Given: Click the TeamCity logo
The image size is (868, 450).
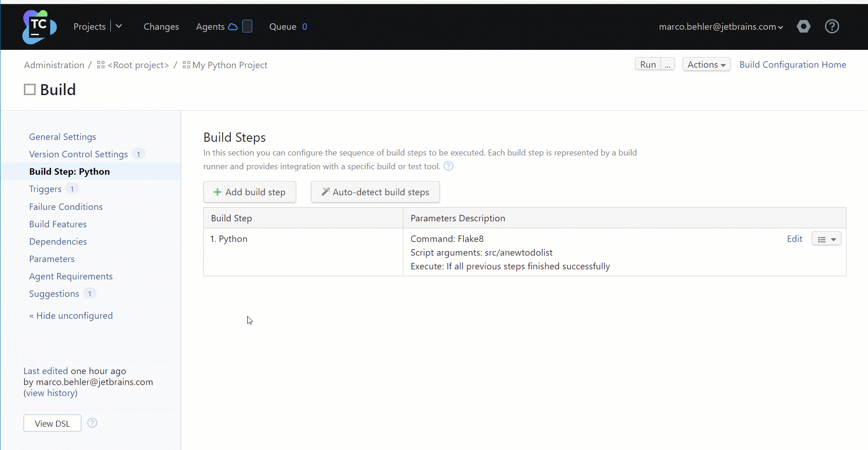Looking at the screenshot, I should (39, 27).
